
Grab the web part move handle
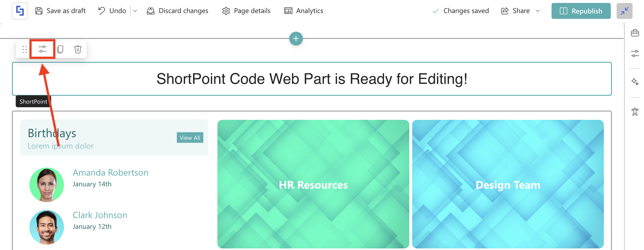point(24,49)
